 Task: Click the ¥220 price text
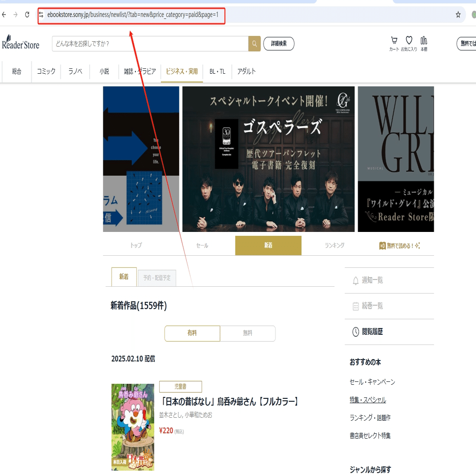[166, 431]
